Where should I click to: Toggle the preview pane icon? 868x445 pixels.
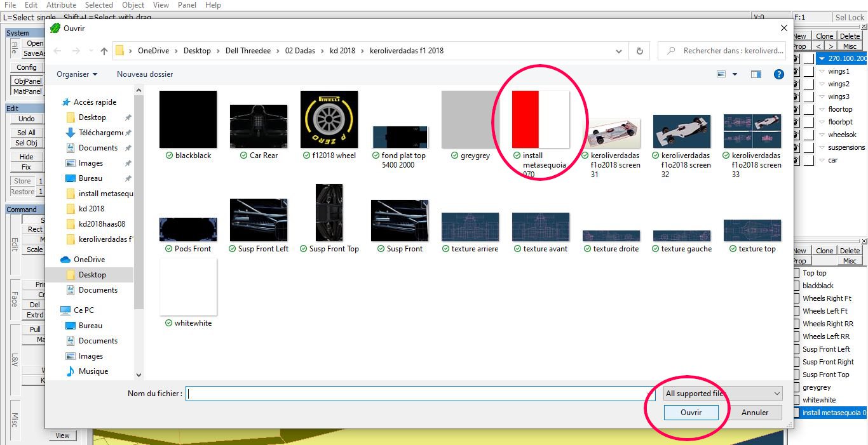(756, 74)
